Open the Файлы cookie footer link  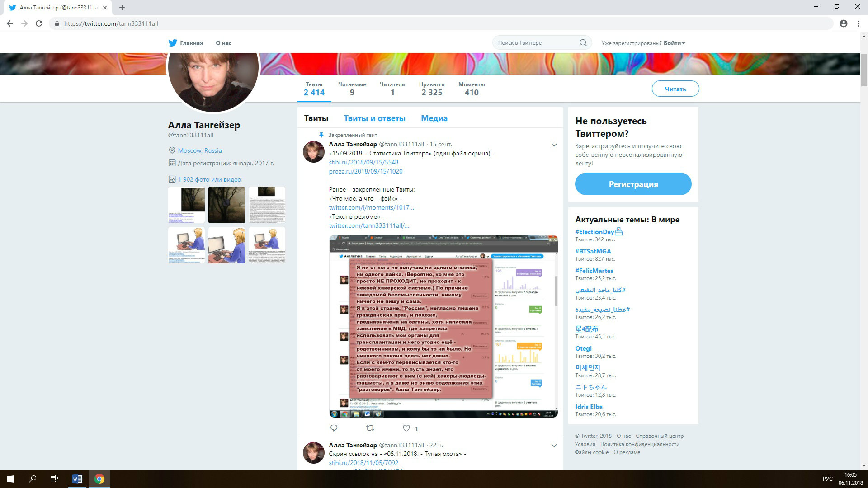tap(591, 452)
